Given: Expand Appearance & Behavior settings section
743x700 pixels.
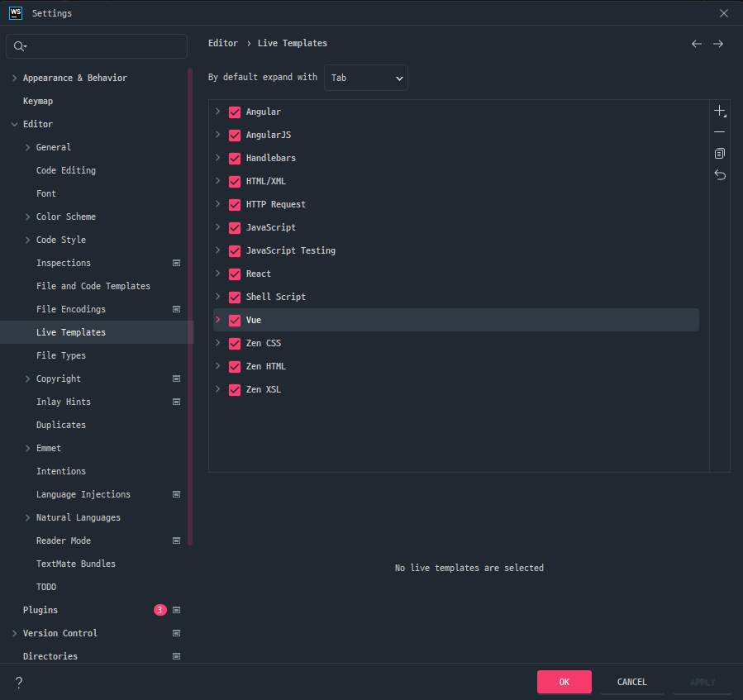Looking at the screenshot, I should click(x=14, y=78).
